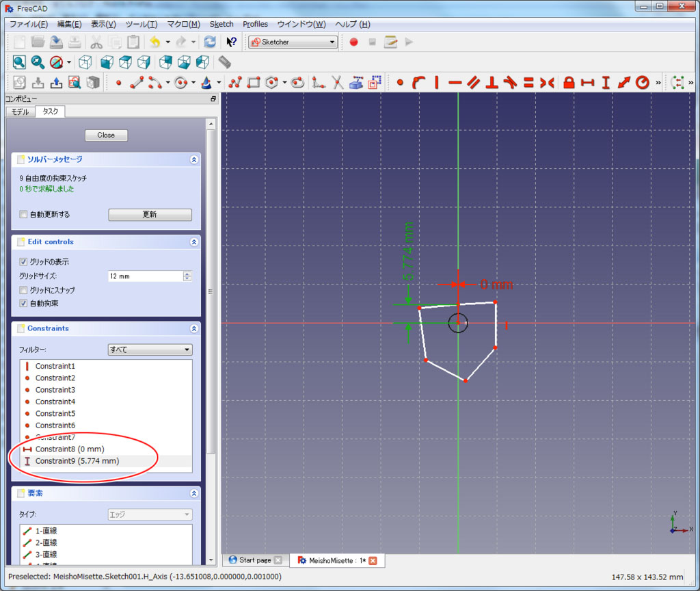Screen dimensions: 700x591
Task: Switch to the axonometric cube view
Action: (85, 62)
